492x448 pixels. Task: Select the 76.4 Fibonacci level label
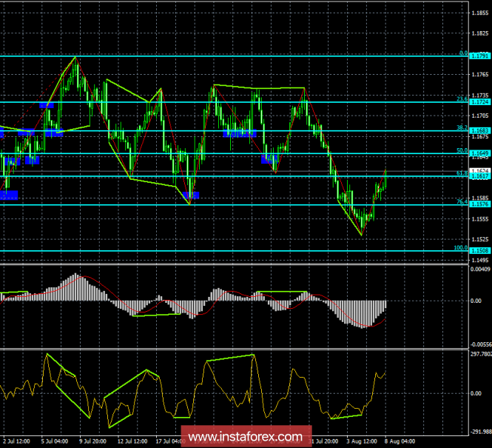[460, 201]
